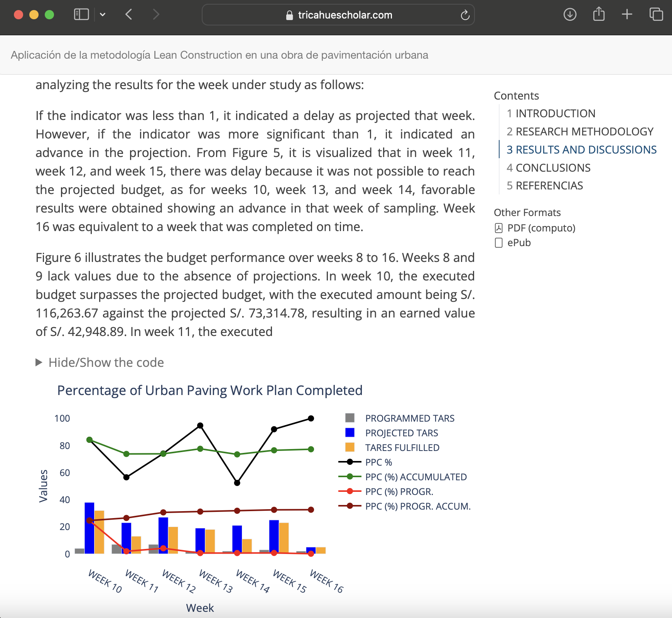
Task: Go back to the previous page
Action: (129, 15)
